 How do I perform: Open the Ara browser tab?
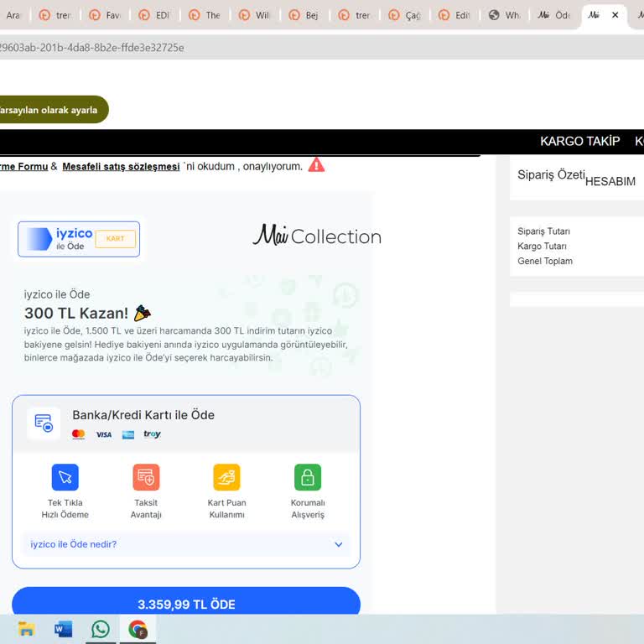(x=13, y=15)
